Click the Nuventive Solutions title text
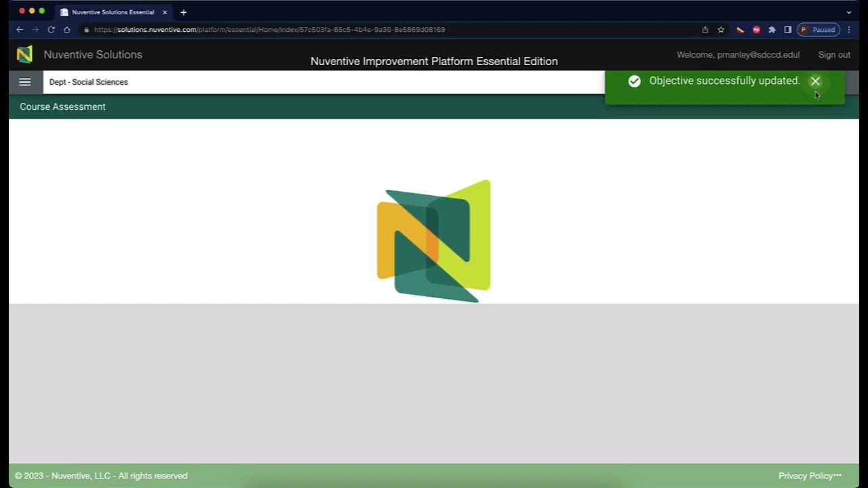This screenshot has height=488, width=868. 93,55
